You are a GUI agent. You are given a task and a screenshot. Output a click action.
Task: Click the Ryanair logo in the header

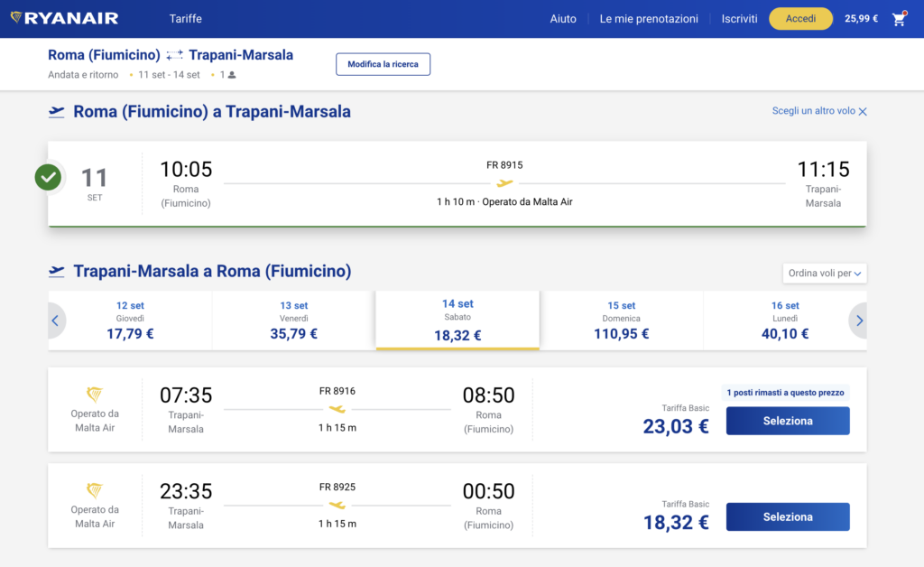coord(65,18)
